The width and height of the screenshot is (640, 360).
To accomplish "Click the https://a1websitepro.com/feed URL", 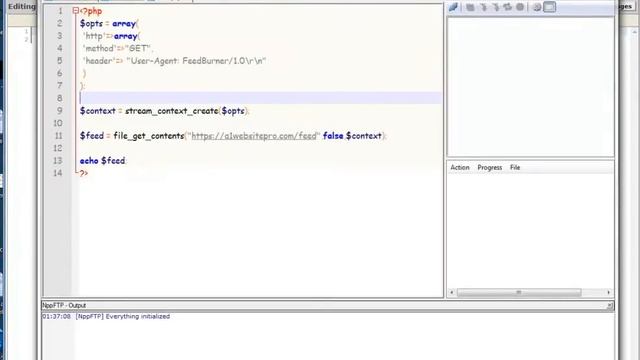I will 253,136.
